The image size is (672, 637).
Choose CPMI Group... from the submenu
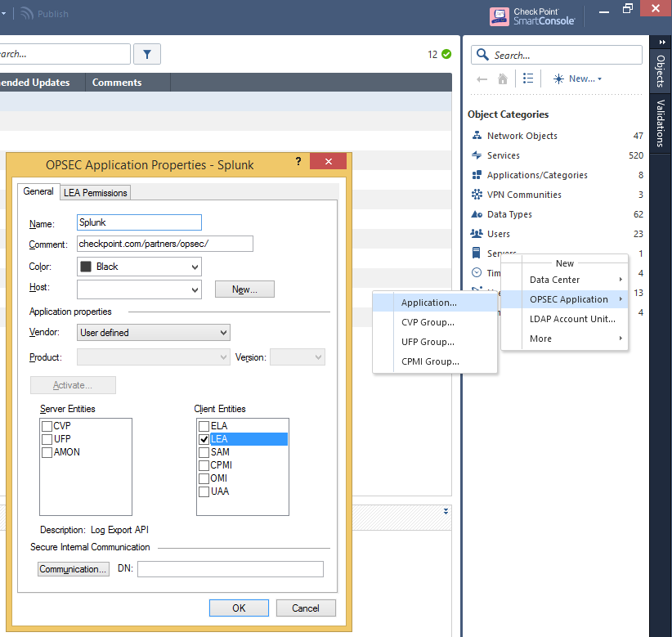coord(435,361)
